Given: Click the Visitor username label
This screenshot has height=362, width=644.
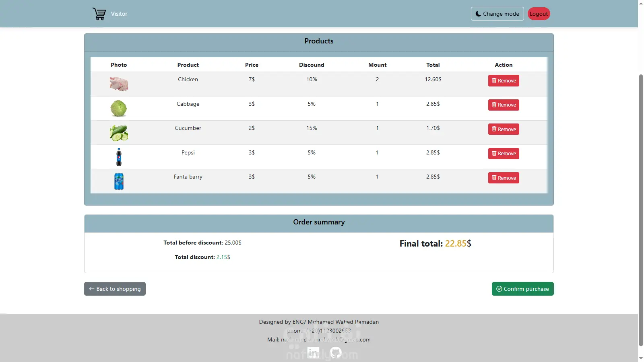Looking at the screenshot, I should 119,14.
